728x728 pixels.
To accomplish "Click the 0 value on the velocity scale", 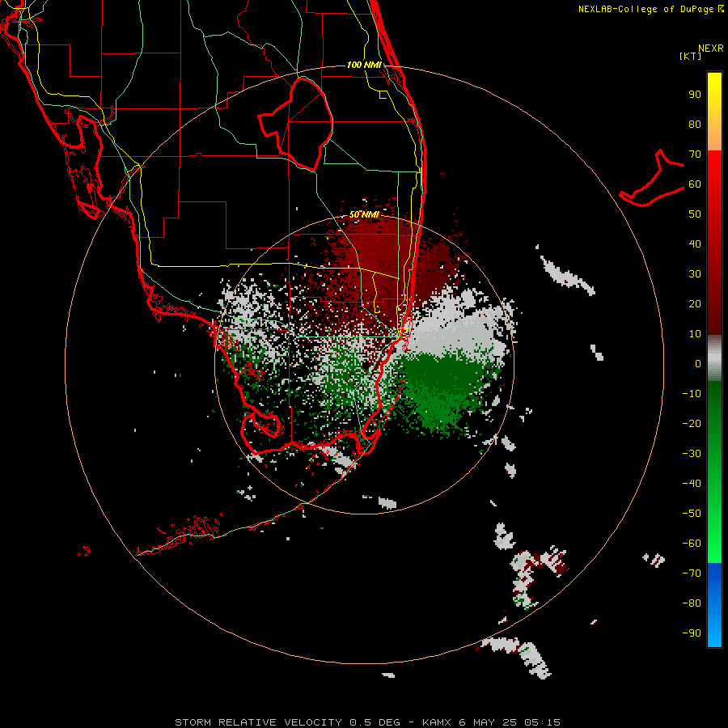I will (698, 363).
